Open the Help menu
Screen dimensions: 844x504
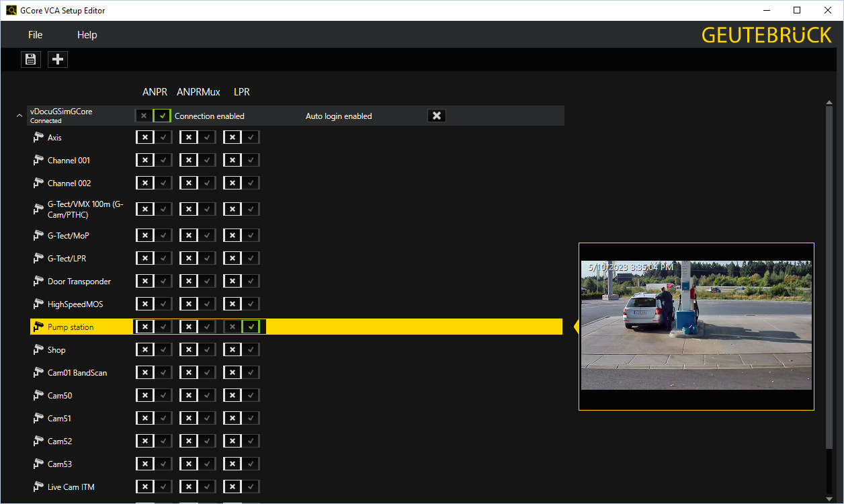coord(87,35)
